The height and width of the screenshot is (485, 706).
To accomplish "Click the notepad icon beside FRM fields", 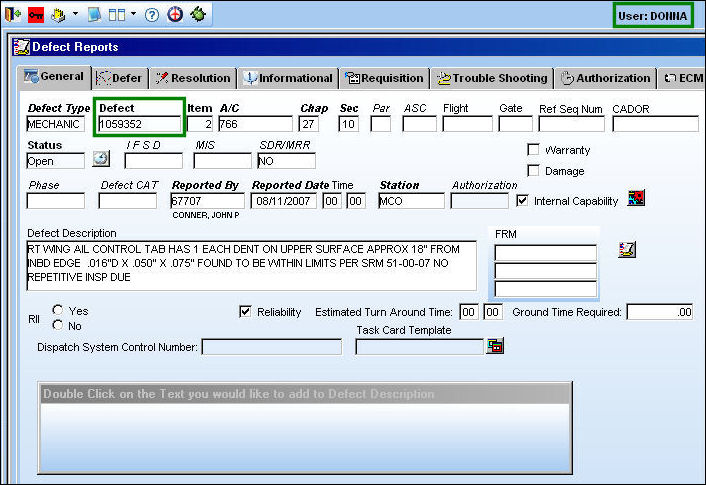I will point(627,249).
